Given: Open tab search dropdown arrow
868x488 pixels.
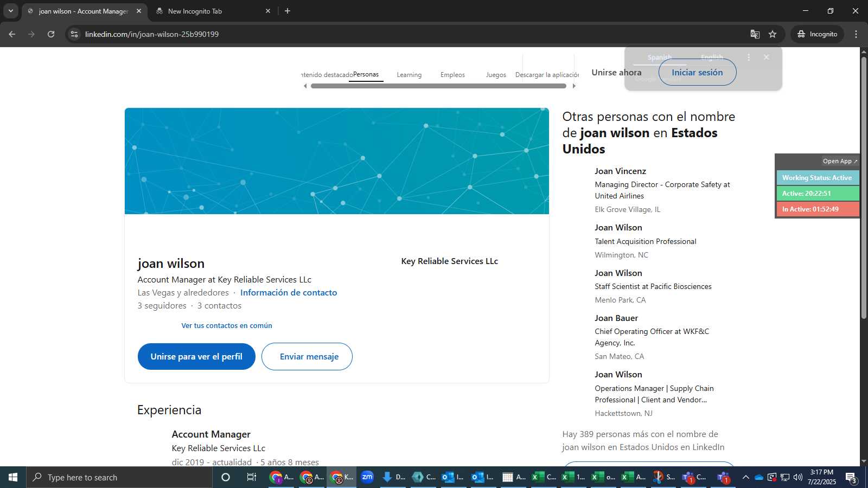Looking at the screenshot, I should (10, 11).
